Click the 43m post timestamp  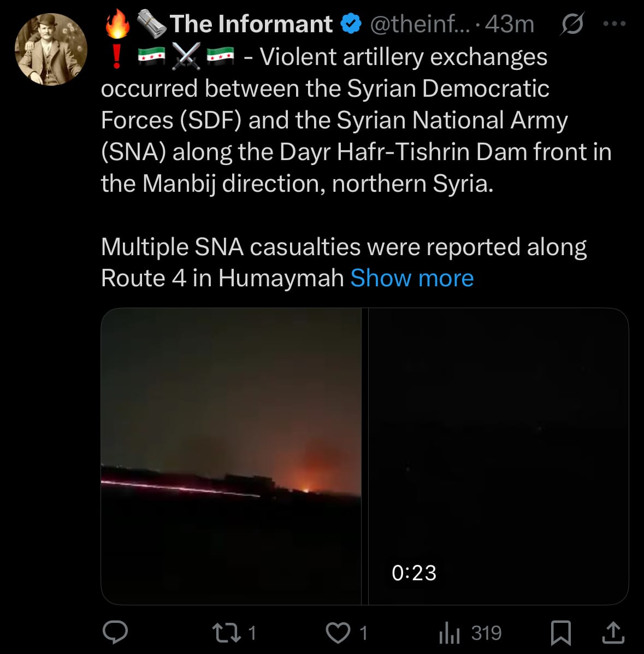pyautogui.click(x=509, y=24)
